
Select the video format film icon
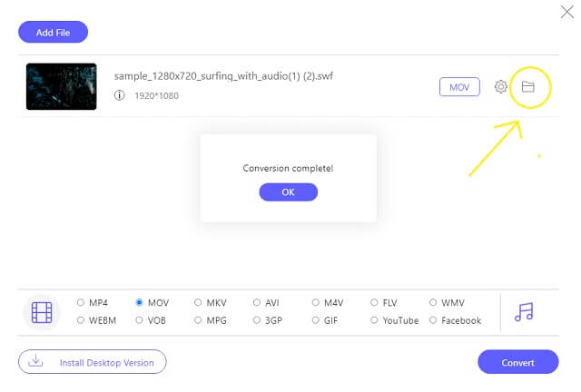[42, 312]
